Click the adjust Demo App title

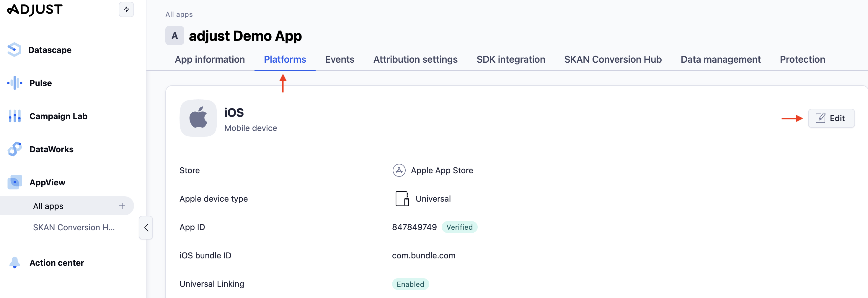[x=245, y=36]
